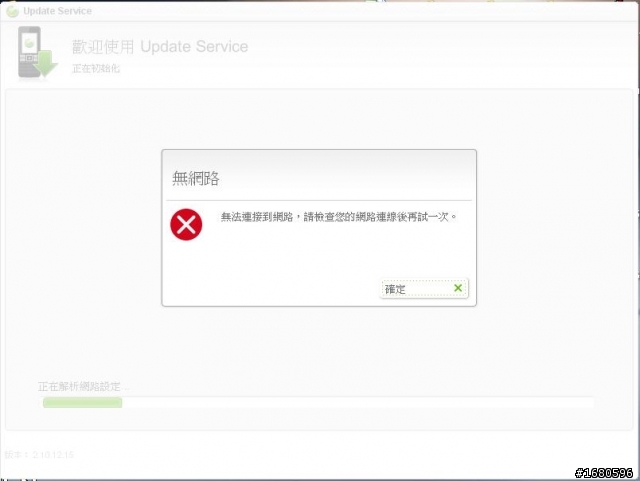This screenshot has height=481, width=640.
Task: Click the 正在初始化 status text
Action: point(96,69)
